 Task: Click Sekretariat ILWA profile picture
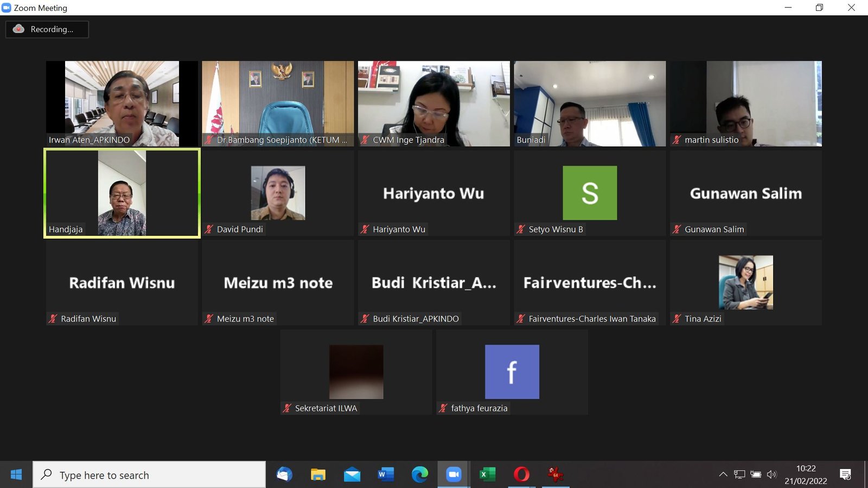point(356,372)
